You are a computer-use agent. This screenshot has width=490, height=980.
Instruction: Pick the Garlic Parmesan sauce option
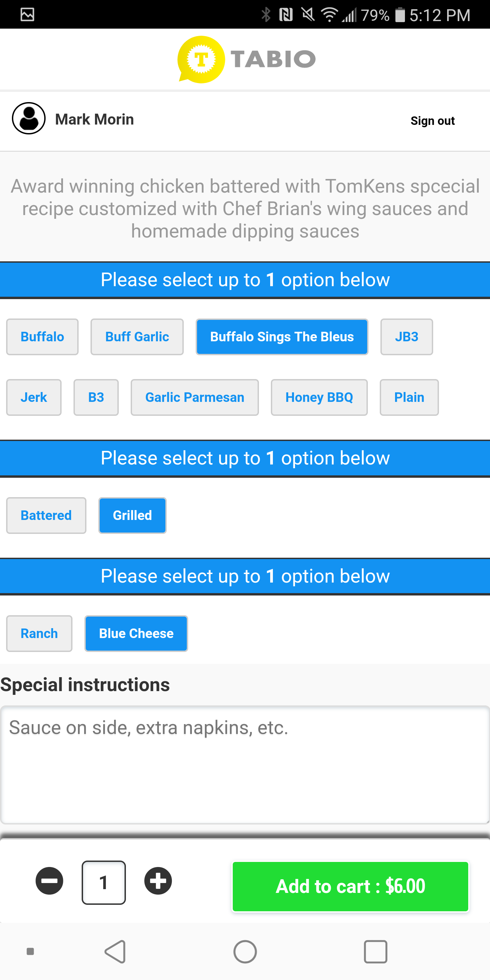coord(194,397)
